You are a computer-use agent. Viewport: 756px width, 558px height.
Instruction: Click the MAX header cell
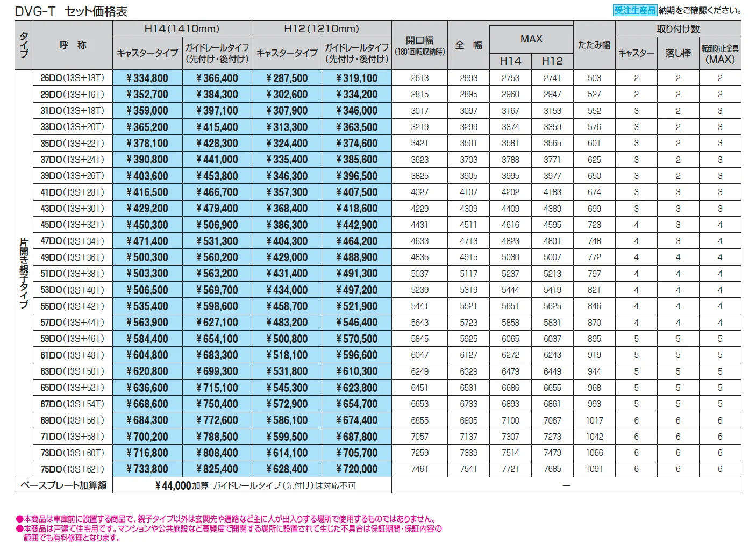(x=531, y=39)
